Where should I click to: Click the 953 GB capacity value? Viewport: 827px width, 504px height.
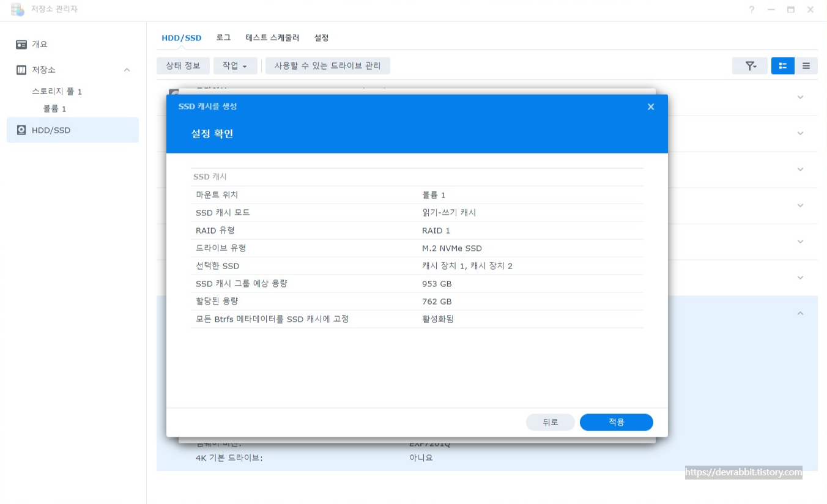[x=437, y=284]
